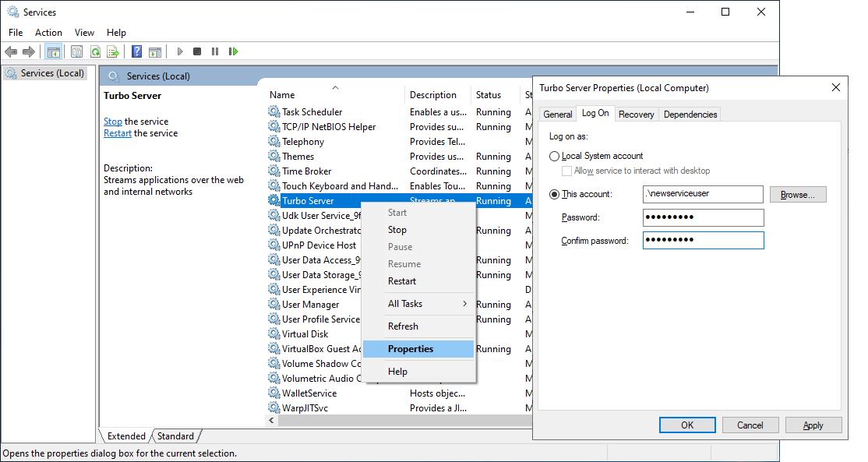Image resolution: width=868 pixels, height=462 pixels.
Task: Switch to the Recovery tab
Action: [636, 114]
